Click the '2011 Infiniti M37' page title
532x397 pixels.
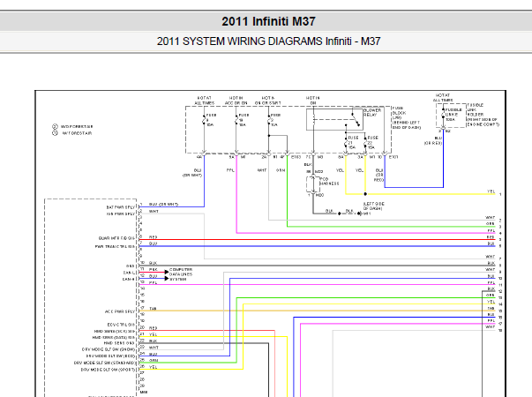click(x=268, y=21)
